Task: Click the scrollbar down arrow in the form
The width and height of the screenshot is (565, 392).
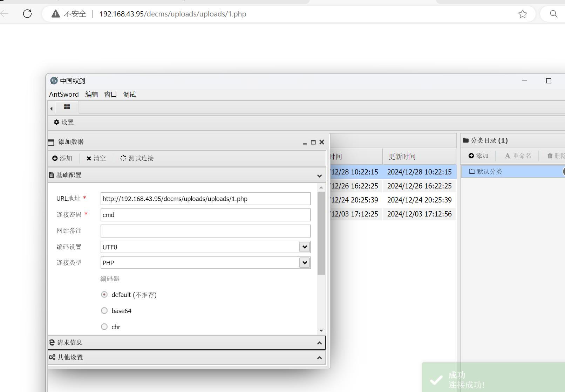Action: pos(321,331)
